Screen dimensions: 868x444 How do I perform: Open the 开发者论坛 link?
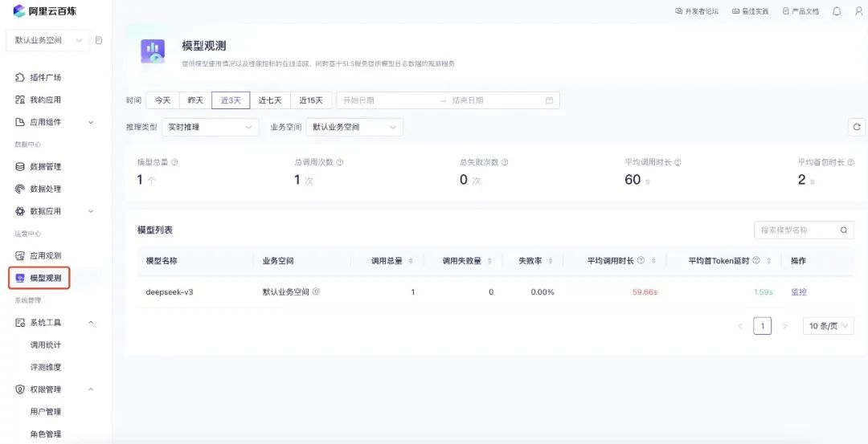pos(697,11)
